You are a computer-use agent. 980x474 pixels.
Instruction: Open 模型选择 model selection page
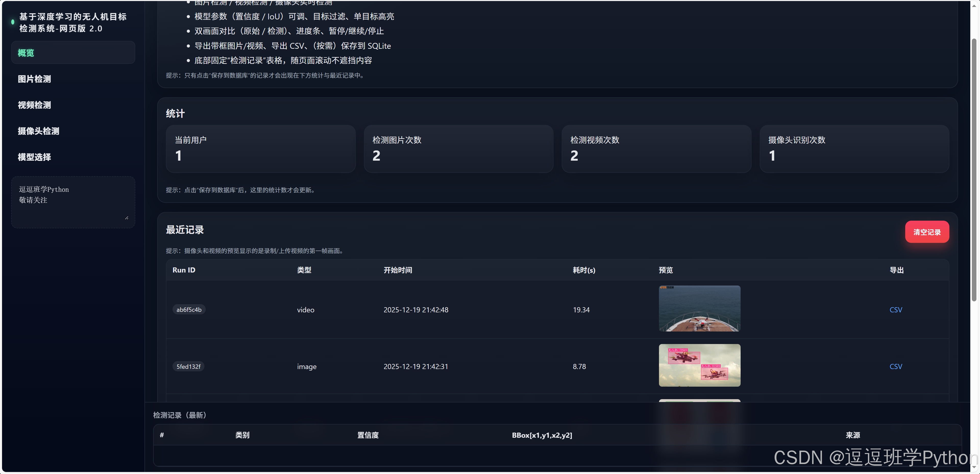(x=34, y=157)
